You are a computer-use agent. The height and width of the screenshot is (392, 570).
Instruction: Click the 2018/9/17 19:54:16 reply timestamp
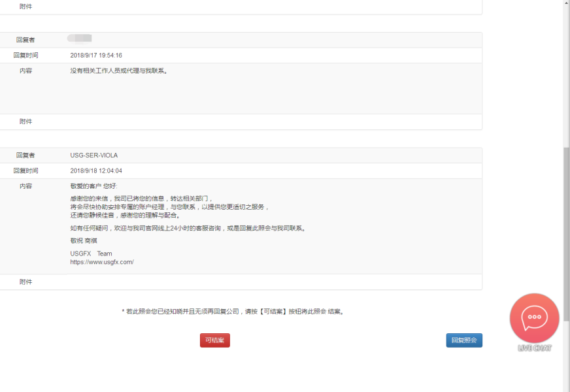[96, 56]
